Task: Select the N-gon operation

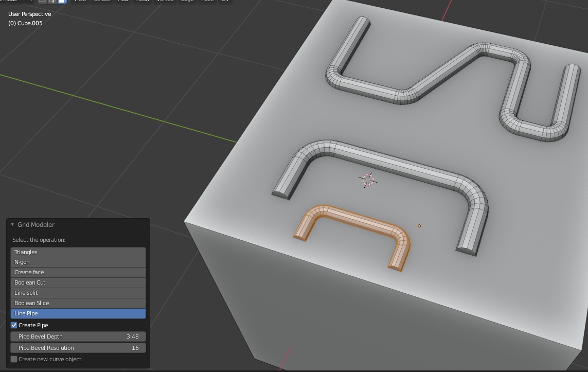Action: pos(78,262)
